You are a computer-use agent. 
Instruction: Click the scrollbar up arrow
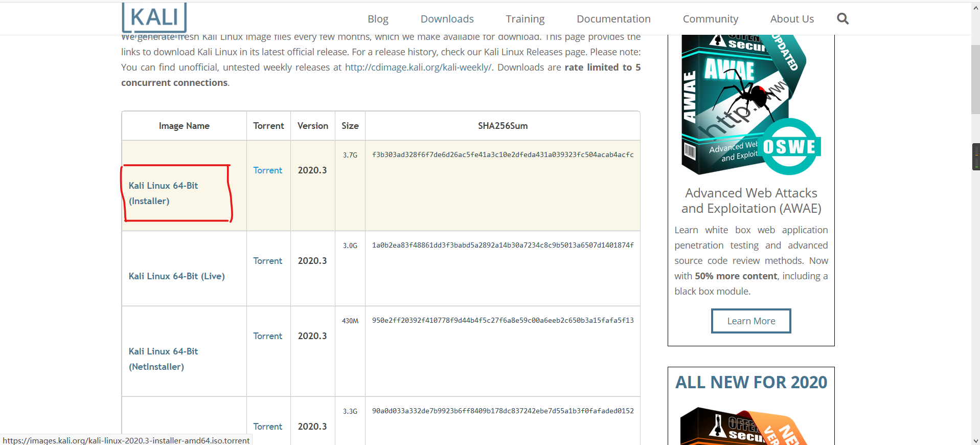click(975, 7)
